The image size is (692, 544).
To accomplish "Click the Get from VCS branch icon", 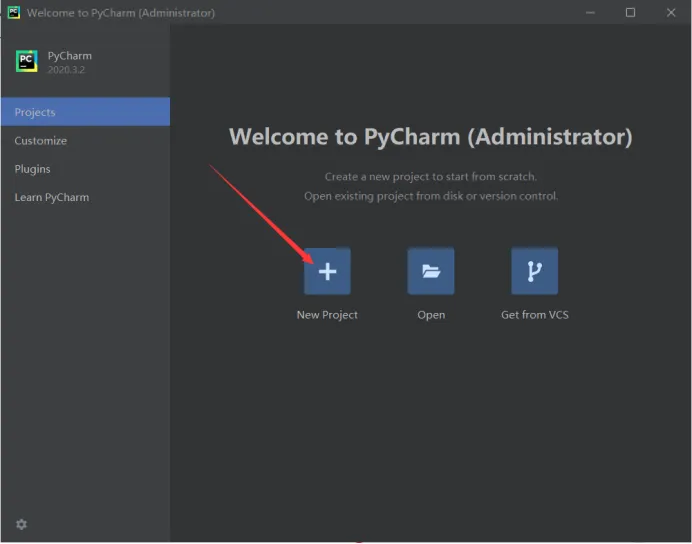I will coord(534,270).
